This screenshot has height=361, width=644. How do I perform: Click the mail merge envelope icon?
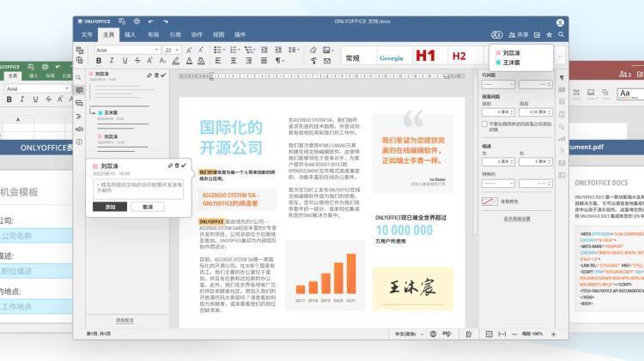click(x=327, y=61)
